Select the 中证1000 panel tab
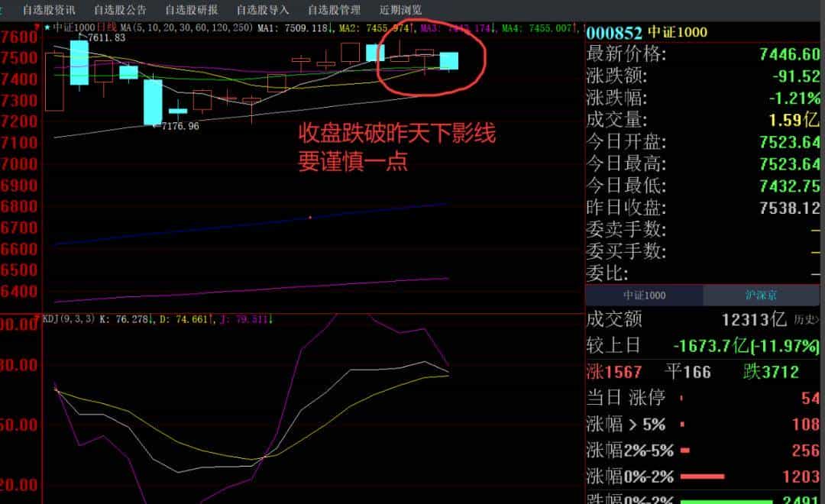 click(644, 296)
